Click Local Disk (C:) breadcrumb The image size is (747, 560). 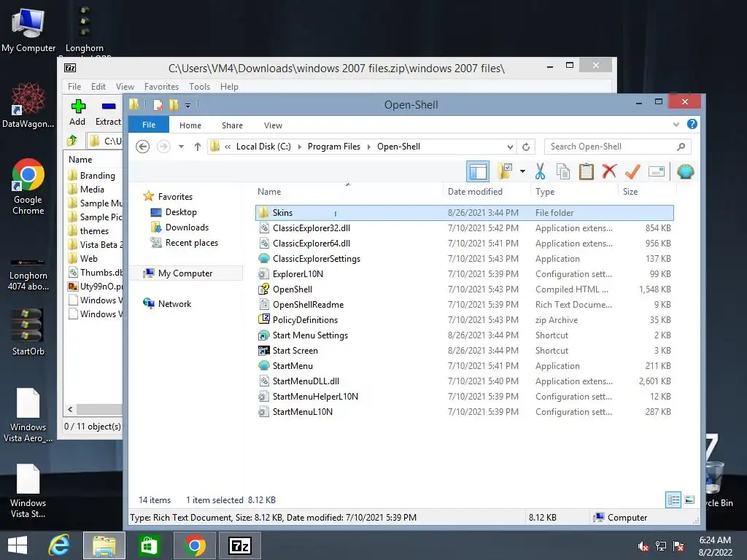pos(263,147)
